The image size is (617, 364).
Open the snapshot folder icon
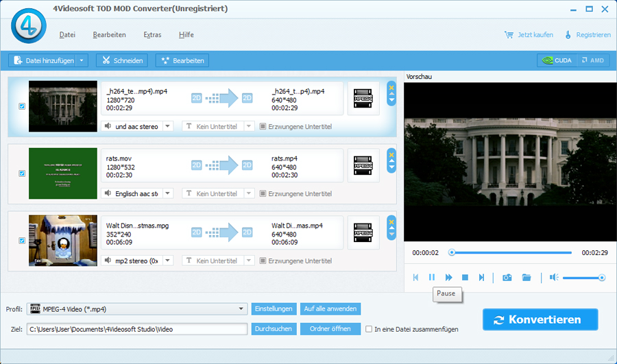click(x=527, y=278)
